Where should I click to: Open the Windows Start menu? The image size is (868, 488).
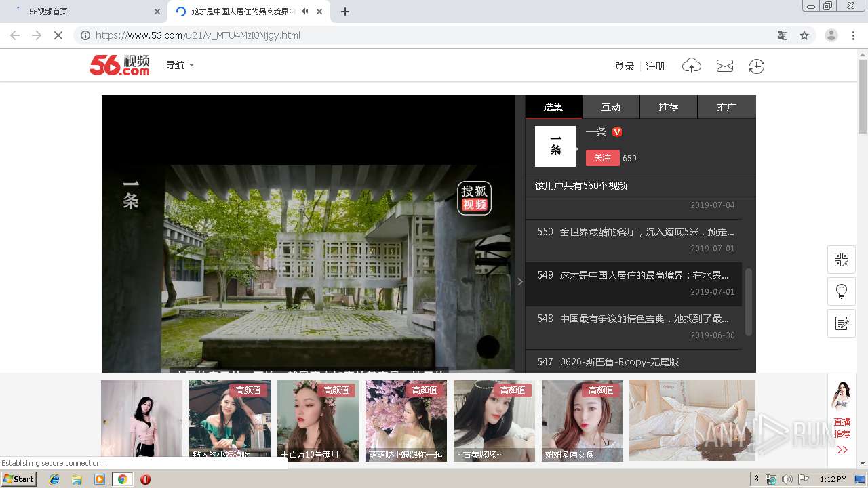tap(19, 479)
